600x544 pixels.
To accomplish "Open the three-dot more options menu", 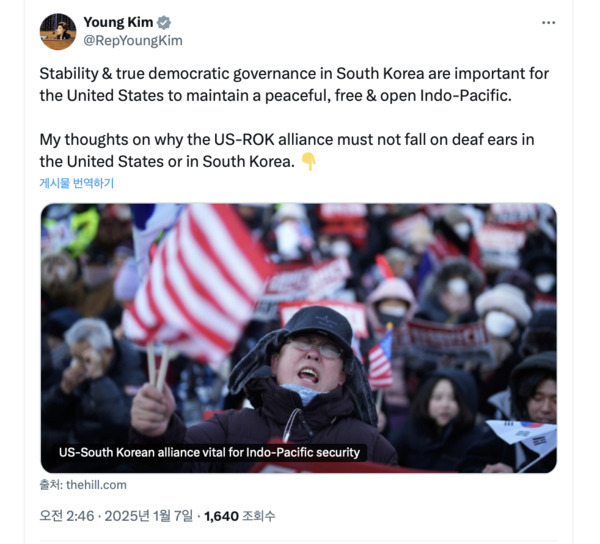I will pos(548,23).
